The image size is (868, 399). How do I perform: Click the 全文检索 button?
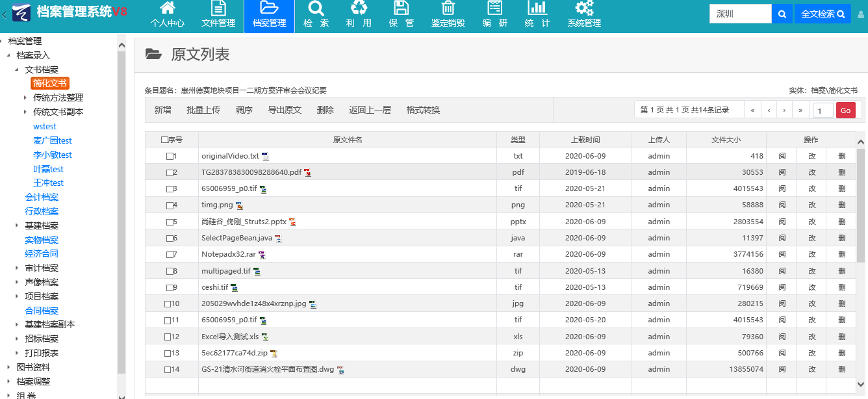823,14
